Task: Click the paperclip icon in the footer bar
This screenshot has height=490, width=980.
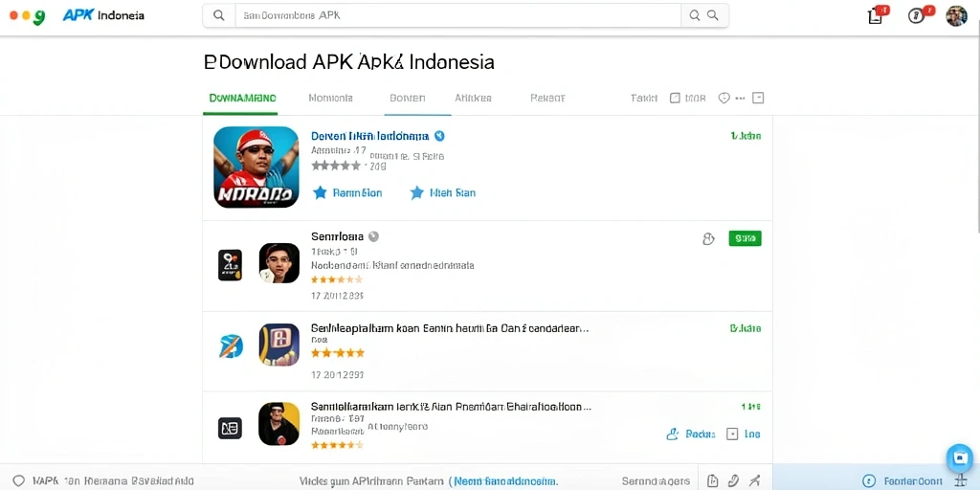Action: click(734, 480)
